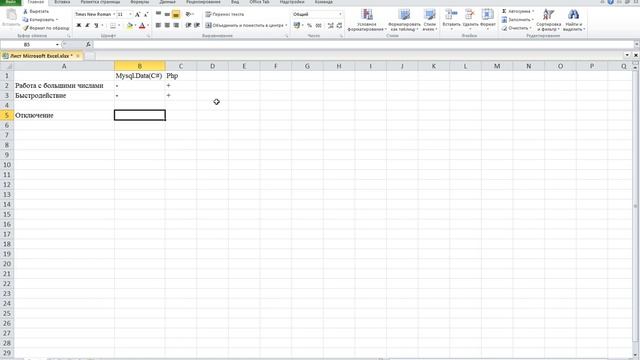
Task: Click the column D header
Action: (212, 66)
